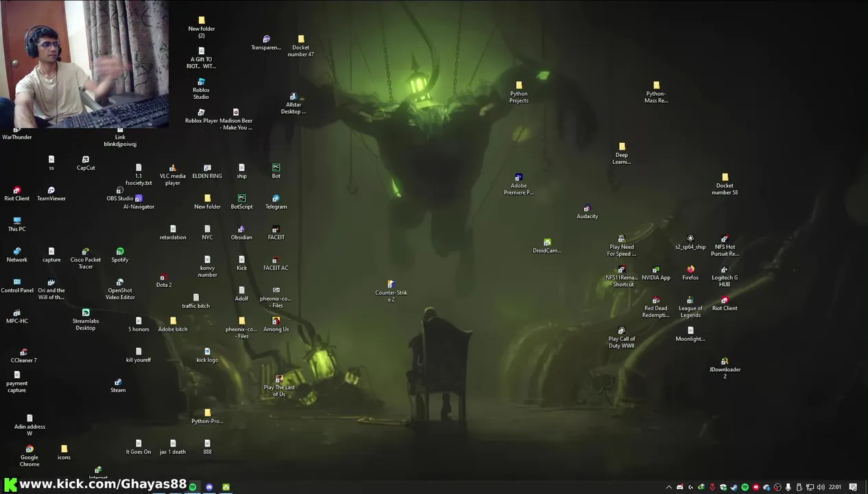
Task: Launch MPC-HC media player icon
Action: coord(17,316)
